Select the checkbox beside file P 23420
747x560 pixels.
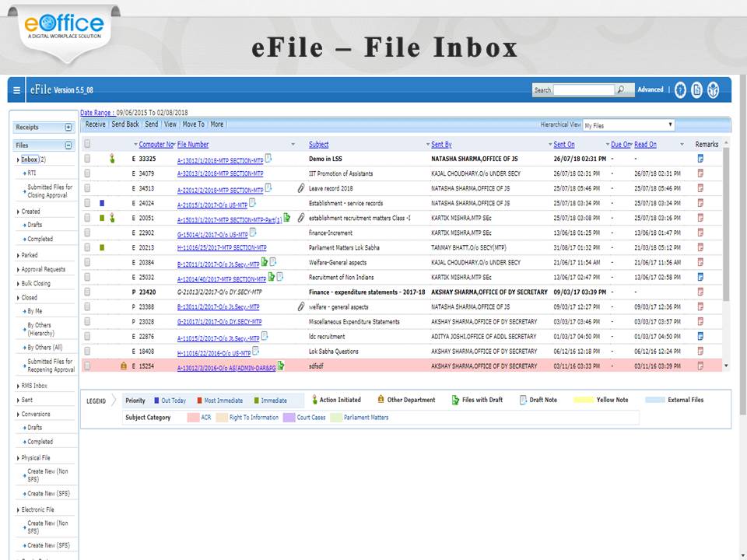point(86,292)
